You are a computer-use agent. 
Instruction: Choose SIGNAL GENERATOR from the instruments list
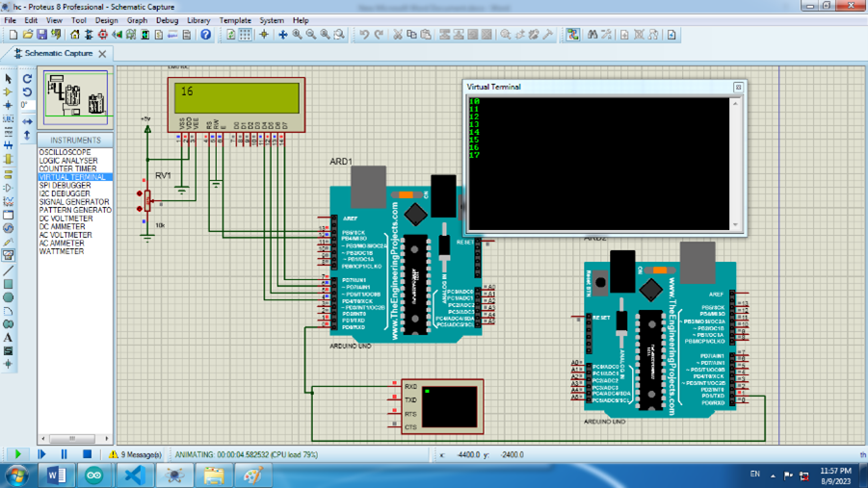tap(74, 202)
